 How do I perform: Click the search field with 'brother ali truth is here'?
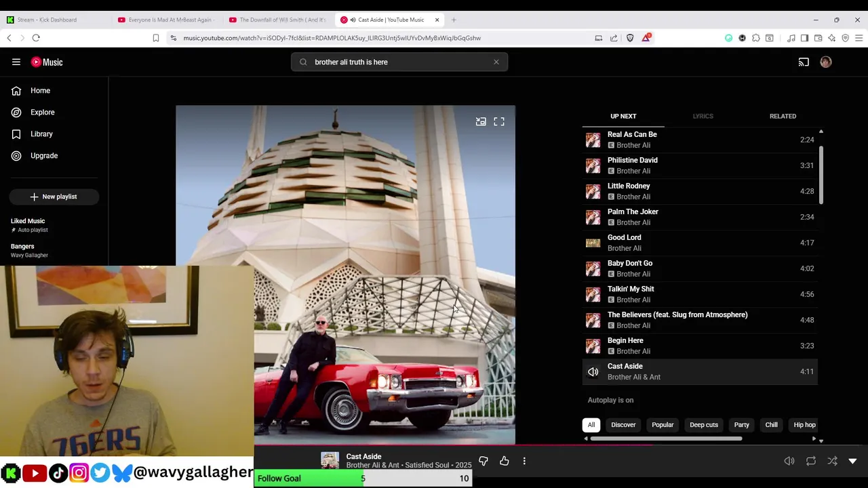[400, 62]
